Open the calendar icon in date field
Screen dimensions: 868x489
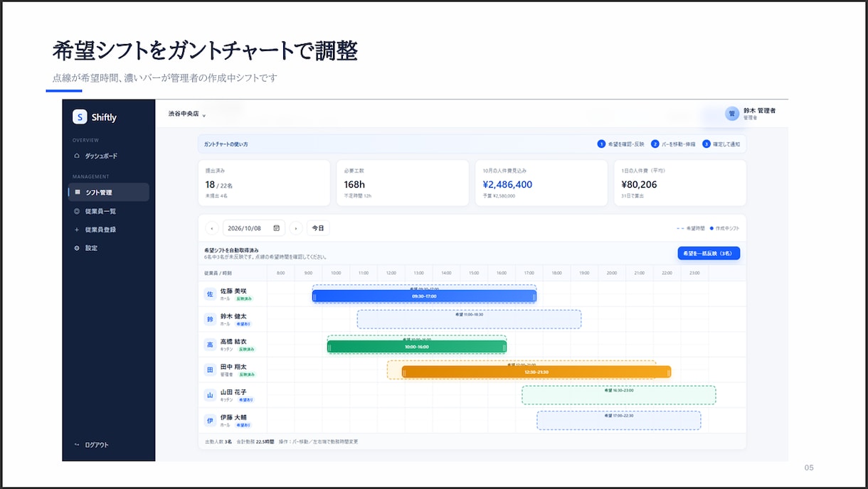276,228
